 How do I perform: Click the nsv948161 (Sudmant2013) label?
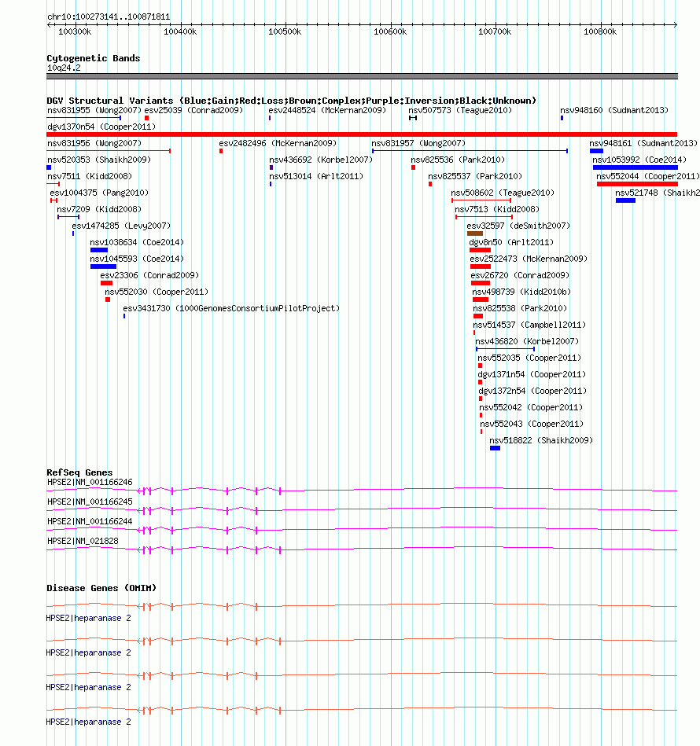(x=643, y=143)
